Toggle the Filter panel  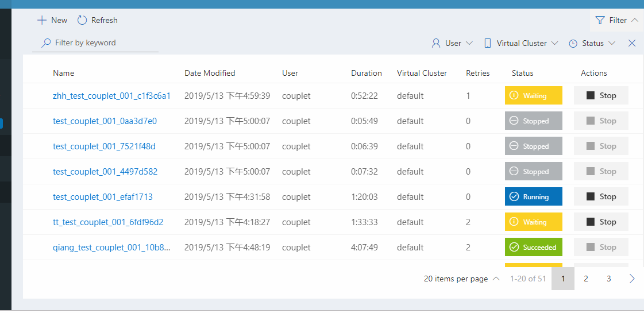617,20
